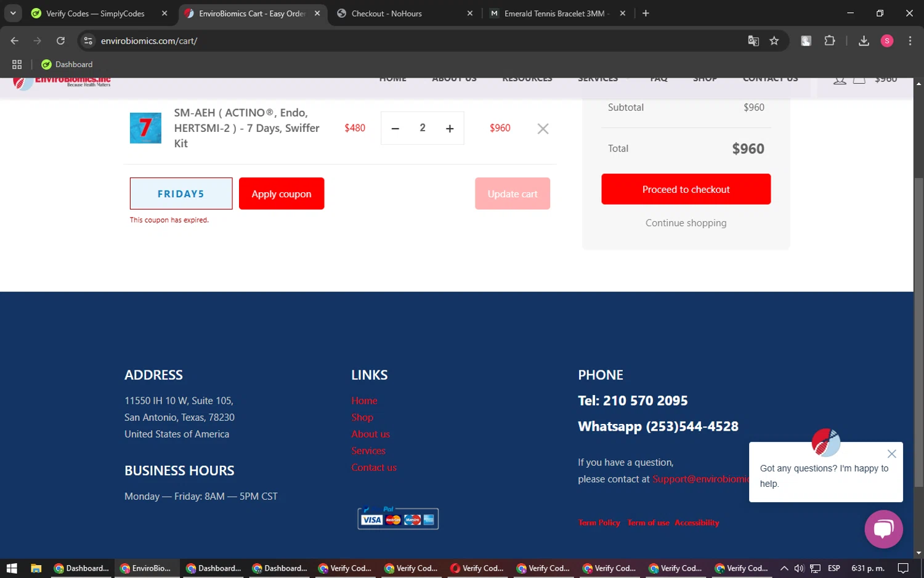Open the Dashboard bookmark

coord(67,64)
